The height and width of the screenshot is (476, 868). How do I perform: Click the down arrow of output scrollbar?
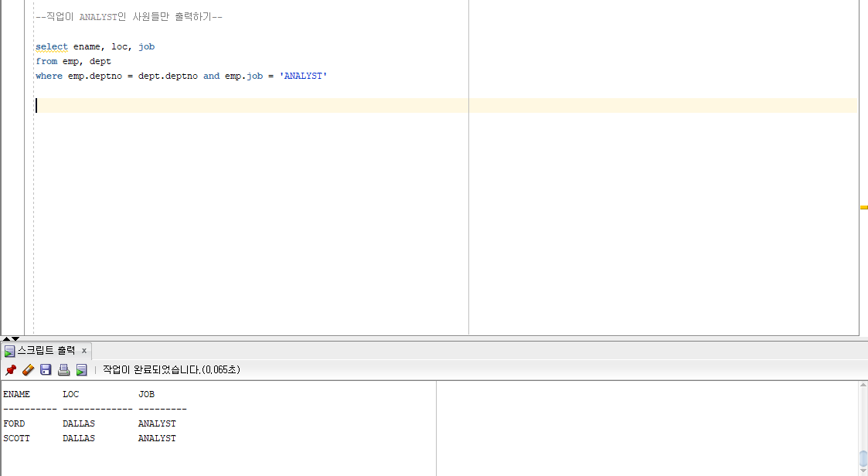(863, 471)
